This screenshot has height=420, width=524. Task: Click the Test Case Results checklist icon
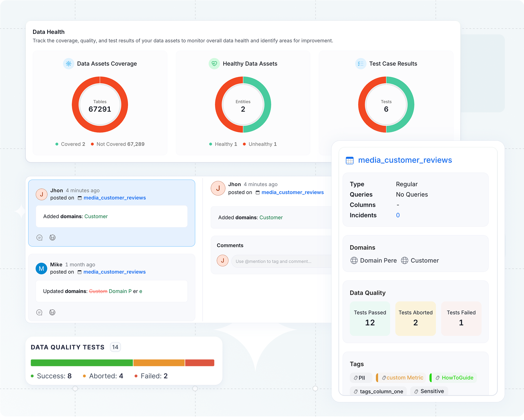coord(361,64)
